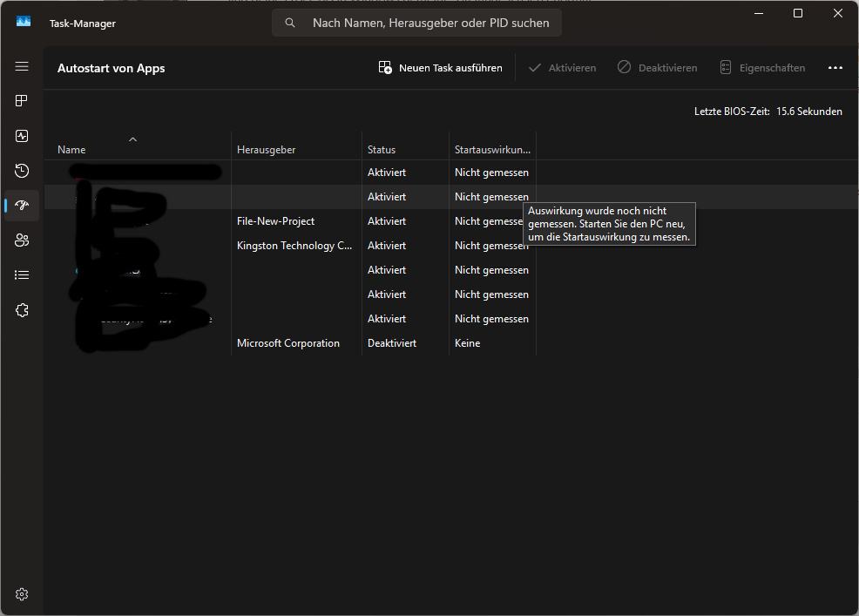Close the Task-Manager window

click(x=837, y=13)
